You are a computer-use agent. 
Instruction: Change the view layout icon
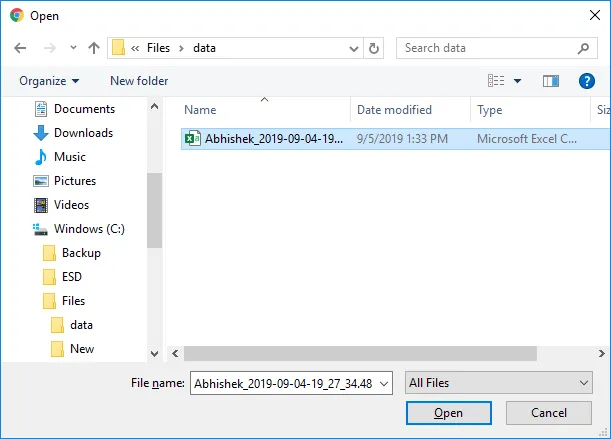(496, 81)
